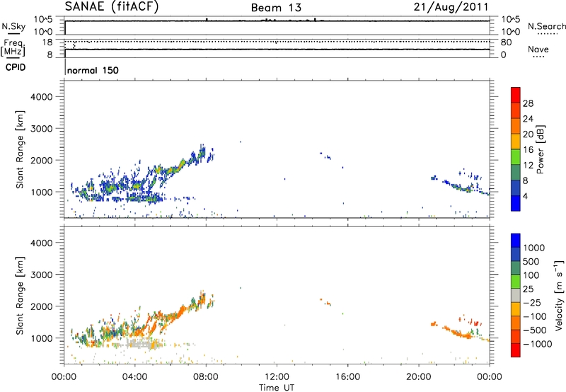Pick the bright blue bottom Power colorbar segment
The width and height of the screenshot is (566, 392).
tap(516, 203)
